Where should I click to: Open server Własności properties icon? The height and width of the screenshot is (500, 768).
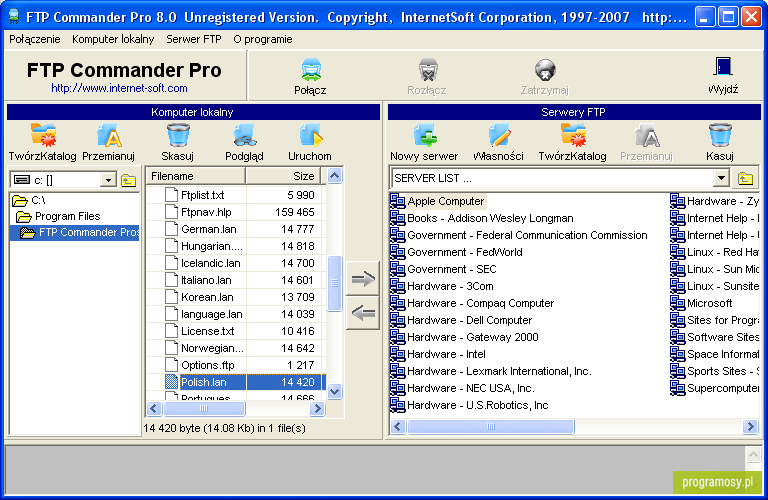click(x=499, y=135)
